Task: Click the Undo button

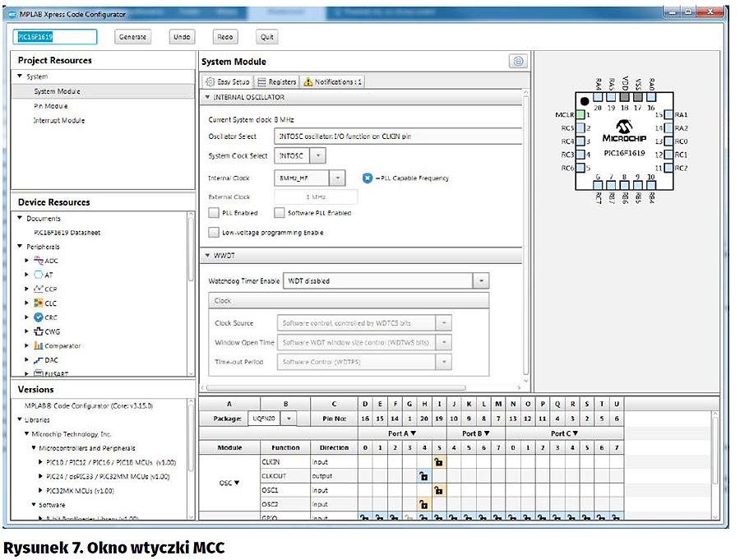Action: [x=183, y=37]
